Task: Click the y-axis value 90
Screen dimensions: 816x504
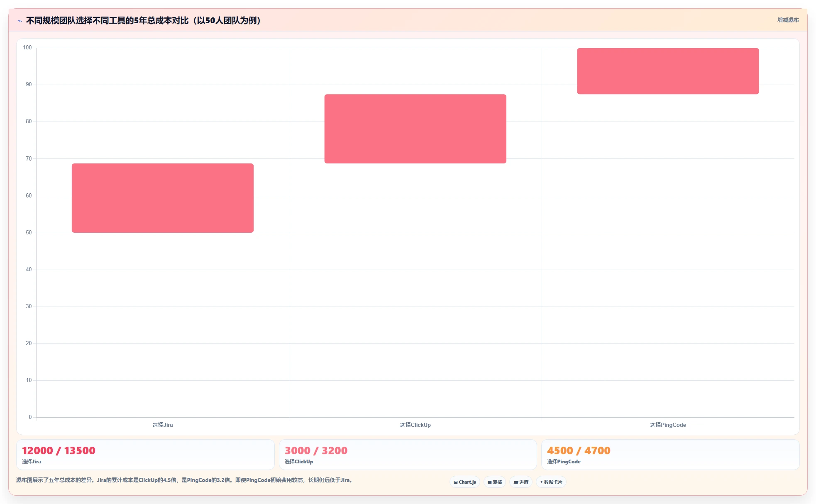Action: click(29, 84)
